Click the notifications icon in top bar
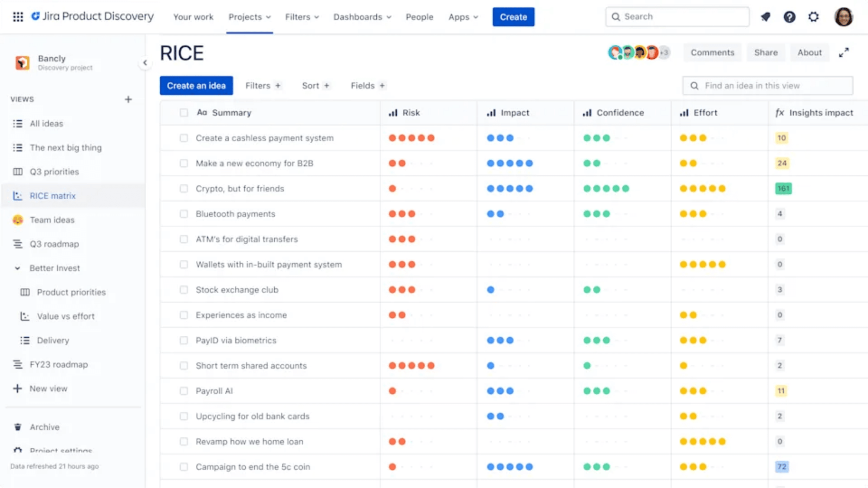The width and height of the screenshot is (868, 488). coord(766,17)
